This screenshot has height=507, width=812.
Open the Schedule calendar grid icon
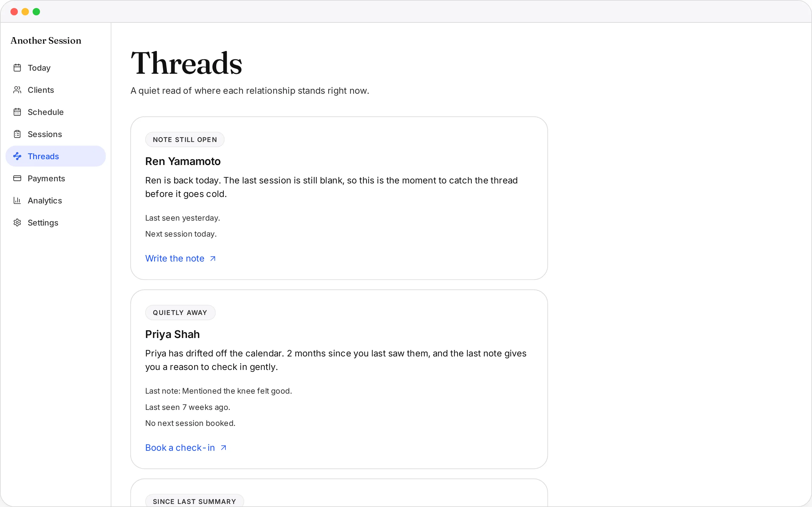pos(17,112)
